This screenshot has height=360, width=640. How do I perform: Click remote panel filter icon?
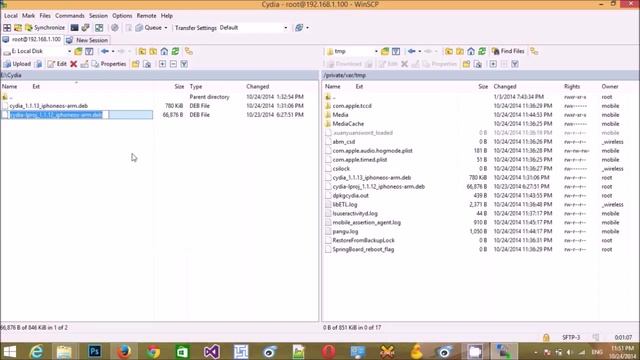(396, 51)
